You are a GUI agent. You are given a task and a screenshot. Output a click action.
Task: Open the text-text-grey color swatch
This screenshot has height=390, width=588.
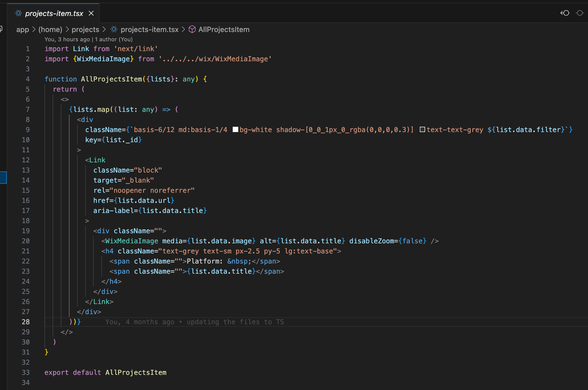click(x=422, y=129)
